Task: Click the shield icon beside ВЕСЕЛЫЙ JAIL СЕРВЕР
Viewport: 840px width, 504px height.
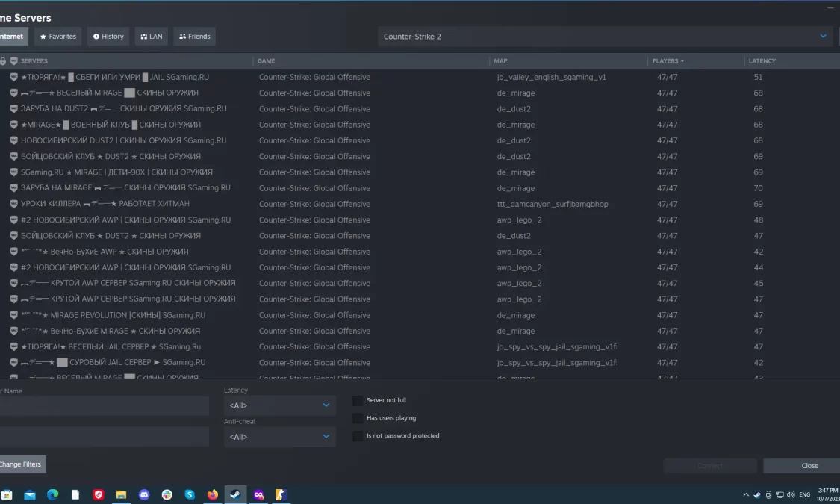Action: click(14, 347)
